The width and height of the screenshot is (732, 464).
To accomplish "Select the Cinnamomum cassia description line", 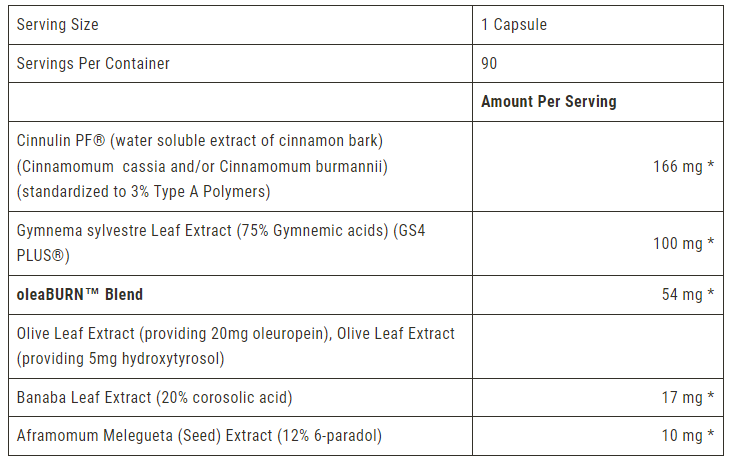I will 202,166.
